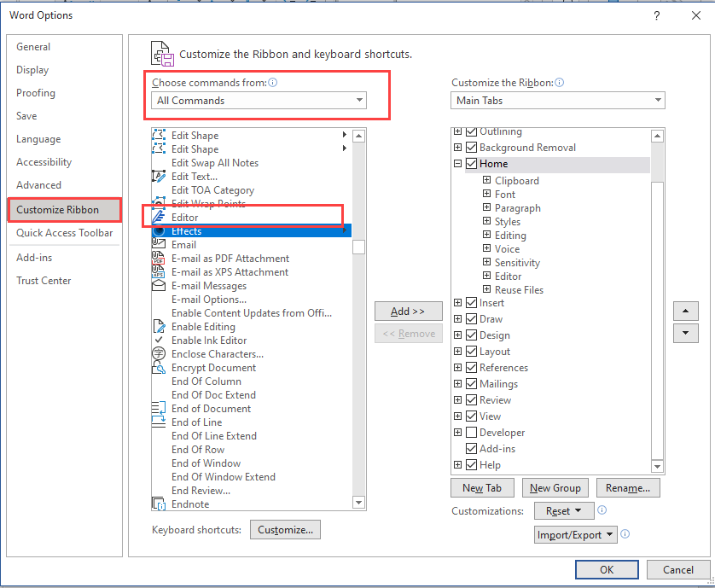The height and width of the screenshot is (588, 715).
Task: Click the Rename... button
Action: pyautogui.click(x=628, y=487)
